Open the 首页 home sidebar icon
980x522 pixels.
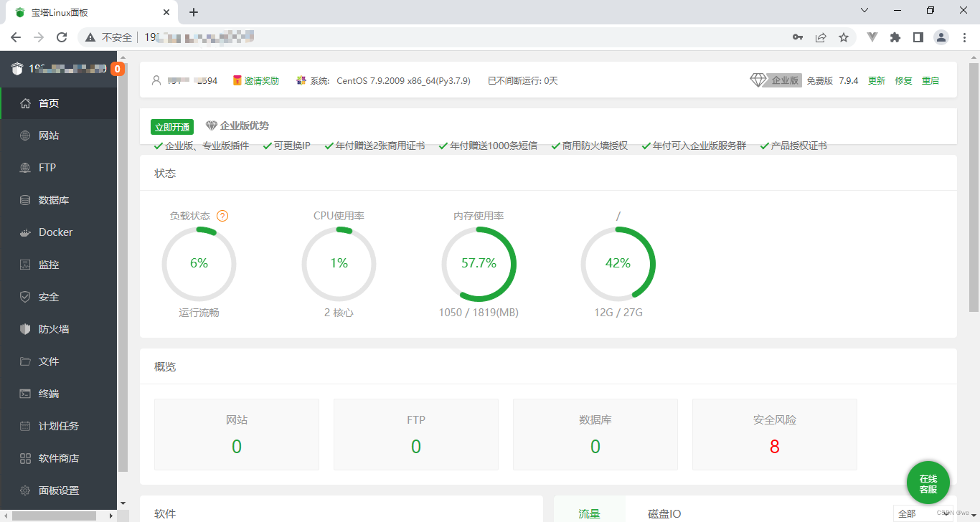(x=25, y=103)
